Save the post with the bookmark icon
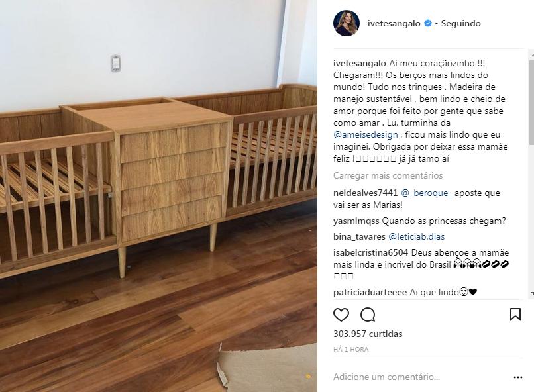The height and width of the screenshot is (392, 534). 515,315
